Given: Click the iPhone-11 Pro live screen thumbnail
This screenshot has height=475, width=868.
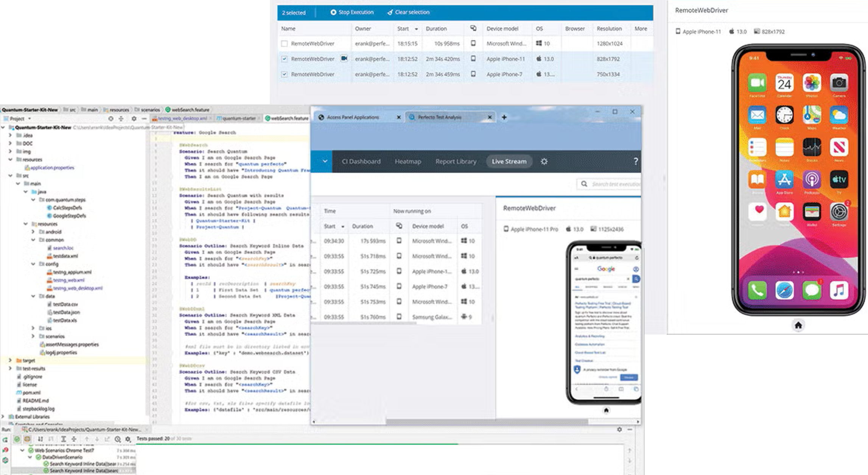Looking at the screenshot, I should tap(604, 322).
